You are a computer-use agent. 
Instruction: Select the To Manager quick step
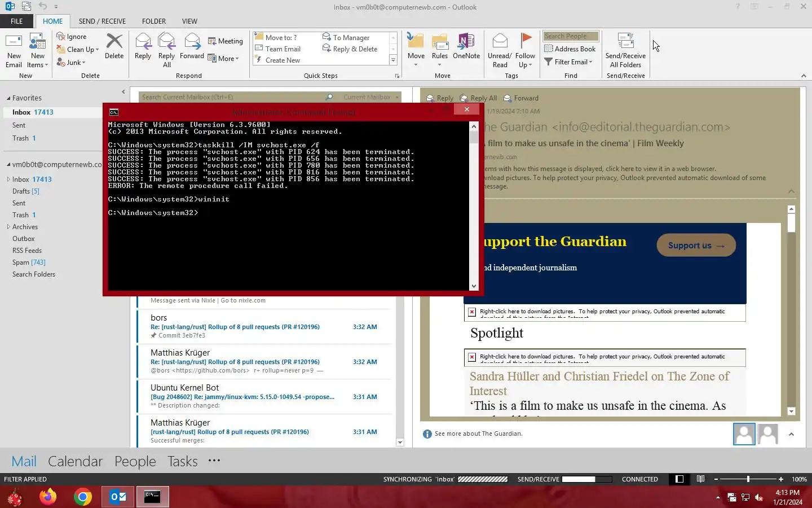pos(346,37)
